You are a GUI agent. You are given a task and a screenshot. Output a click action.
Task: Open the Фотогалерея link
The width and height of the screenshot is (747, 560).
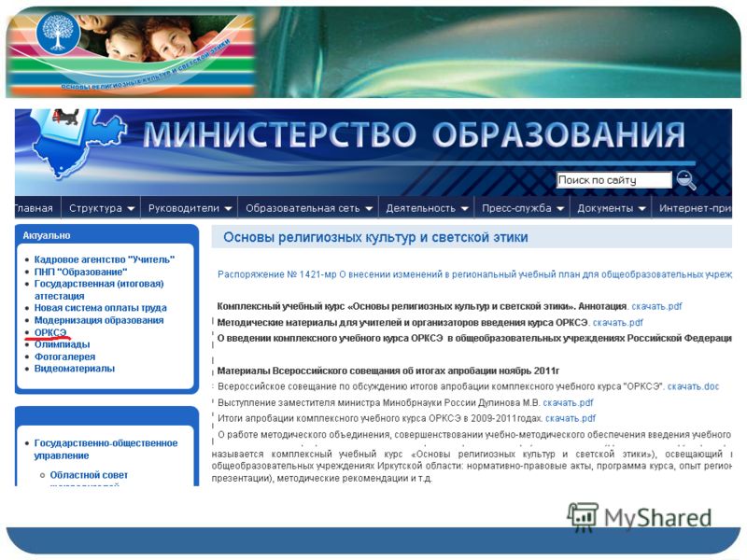[x=64, y=357]
